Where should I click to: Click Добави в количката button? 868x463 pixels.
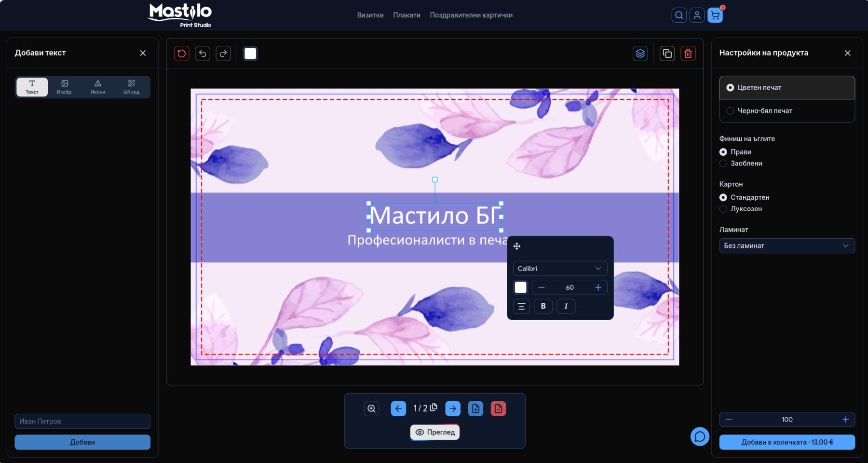[787, 442]
